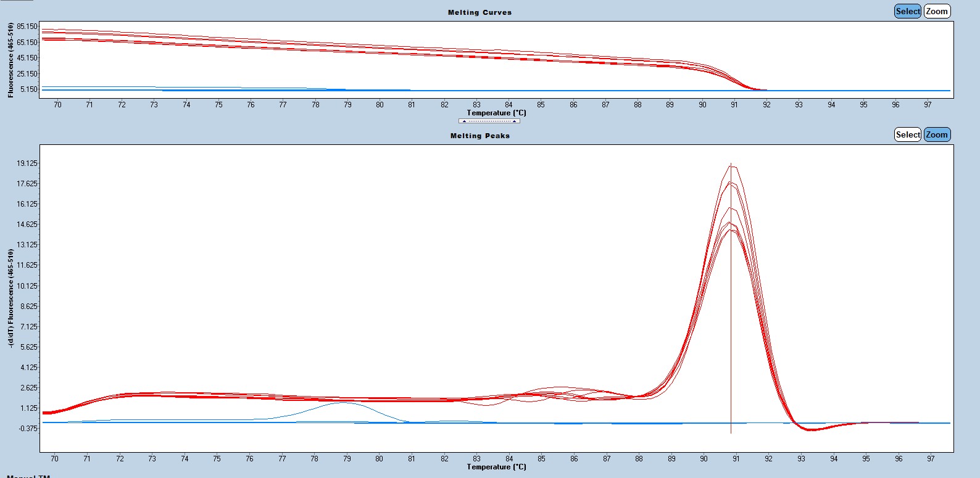Click the 19.125 tick on Melting Peaks axis
Viewport: 980px width, 478px height.
[27, 163]
